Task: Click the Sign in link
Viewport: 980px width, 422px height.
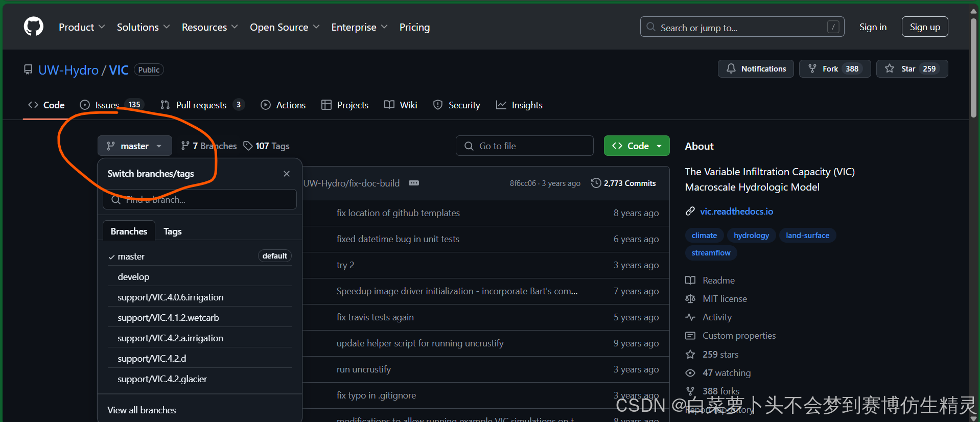Action: click(873, 27)
